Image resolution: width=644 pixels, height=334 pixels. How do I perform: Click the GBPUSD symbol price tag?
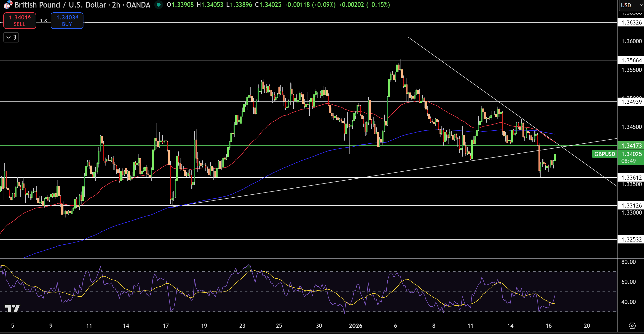[604, 154]
